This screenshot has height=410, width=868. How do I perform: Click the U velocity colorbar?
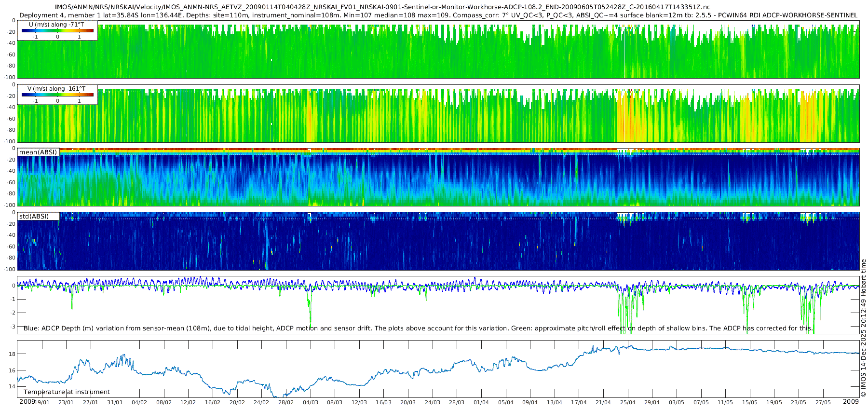57,31
